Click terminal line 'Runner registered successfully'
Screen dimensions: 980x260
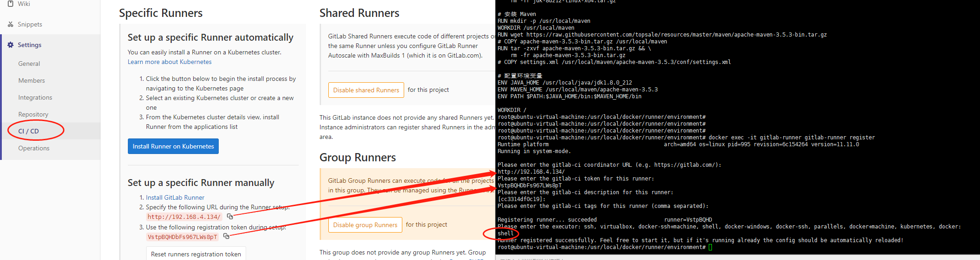pos(701,240)
